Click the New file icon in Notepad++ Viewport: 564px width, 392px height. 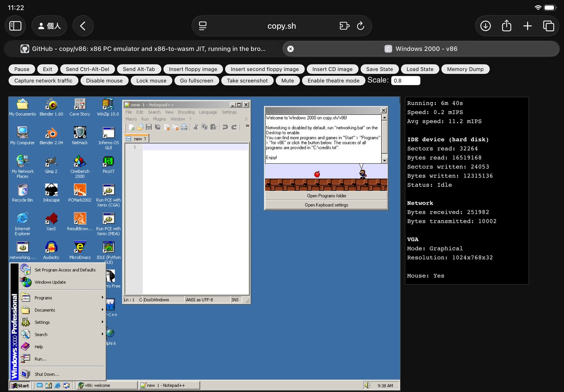(132, 127)
